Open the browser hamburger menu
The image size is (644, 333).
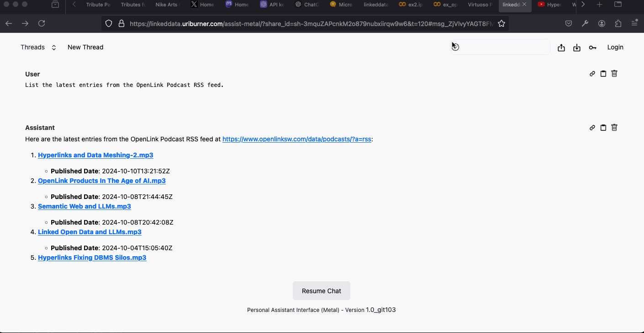634,23
